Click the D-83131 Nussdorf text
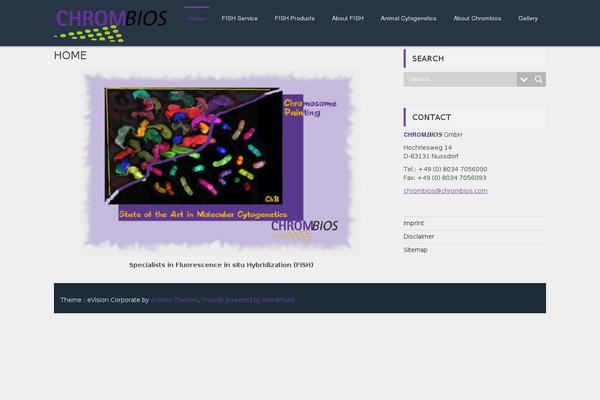600x400 pixels. (x=431, y=156)
